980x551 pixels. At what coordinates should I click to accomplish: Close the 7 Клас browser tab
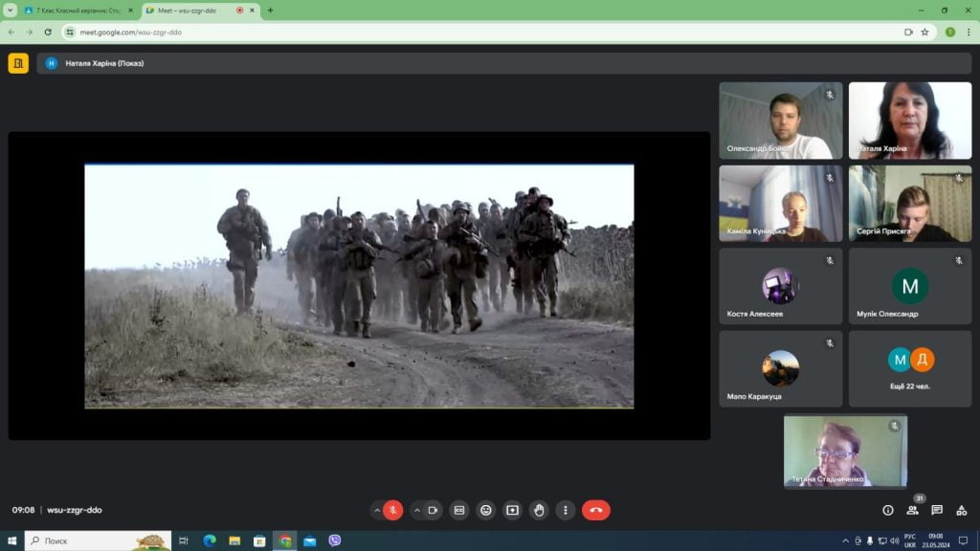(x=130, y=11)
